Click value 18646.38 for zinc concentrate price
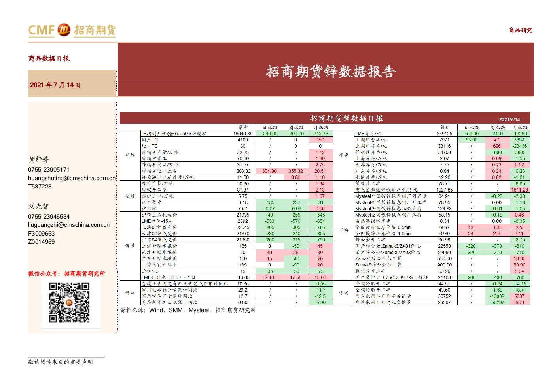The image size is (555, 392). 243,134
